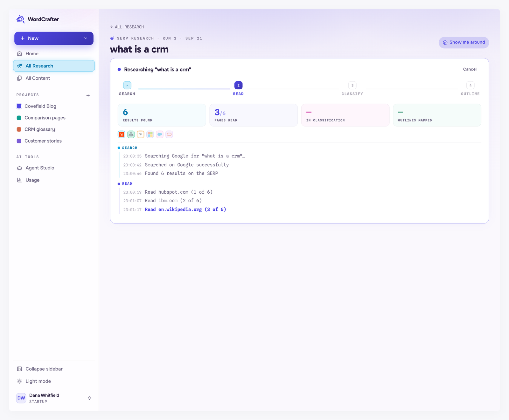
Task: Go to Home in the sidebar
Action: tap(54, 53)
